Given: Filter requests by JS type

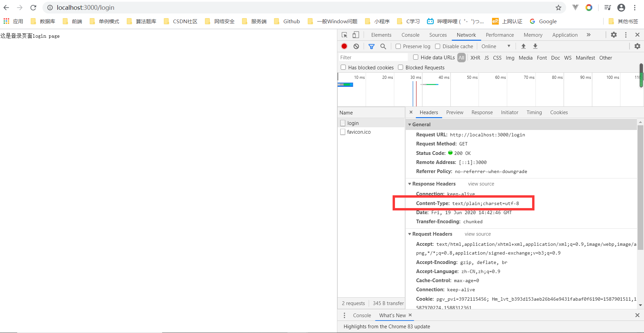Looking at the screenshot, I should point(486,58).
